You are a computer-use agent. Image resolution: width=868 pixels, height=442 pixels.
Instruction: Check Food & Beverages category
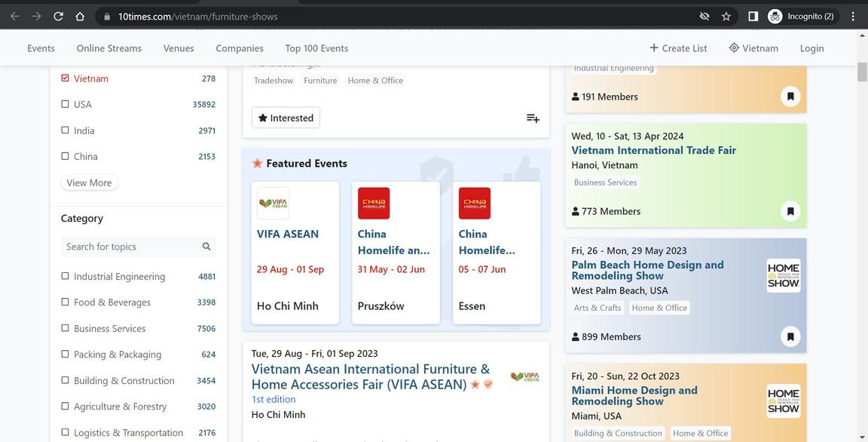[66, 302]
